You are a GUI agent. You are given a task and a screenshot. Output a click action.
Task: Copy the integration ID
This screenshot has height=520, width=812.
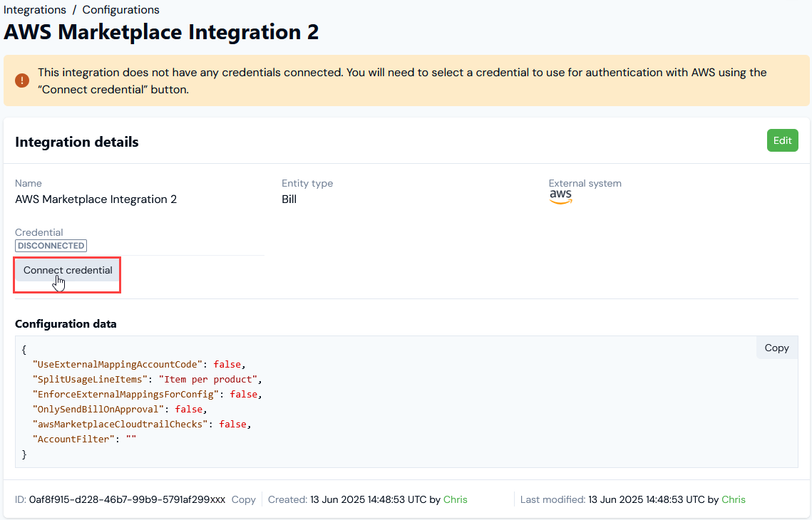pyautogui.click(x=243, y=499)
